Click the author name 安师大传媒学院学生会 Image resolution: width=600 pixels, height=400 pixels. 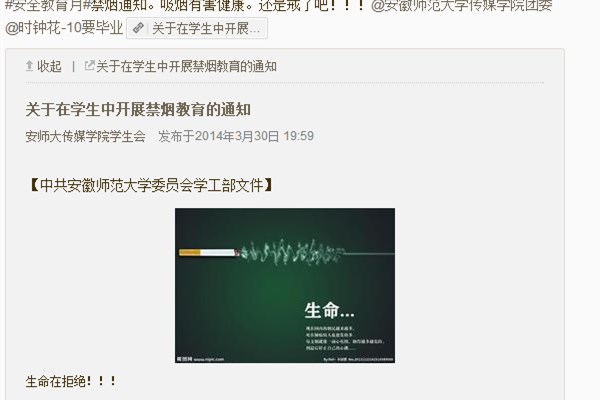[x=85, y=136]
